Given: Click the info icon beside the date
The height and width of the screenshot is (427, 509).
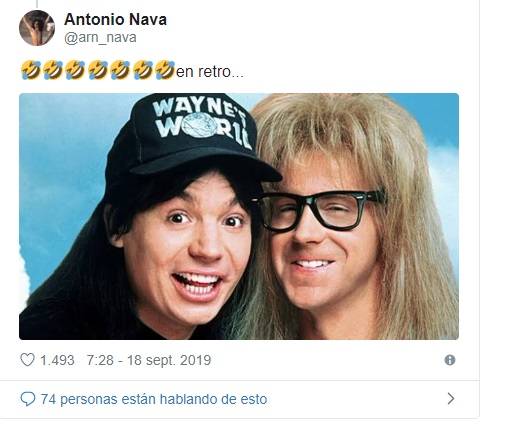Looking at the screenshot, I should point(450,360).
